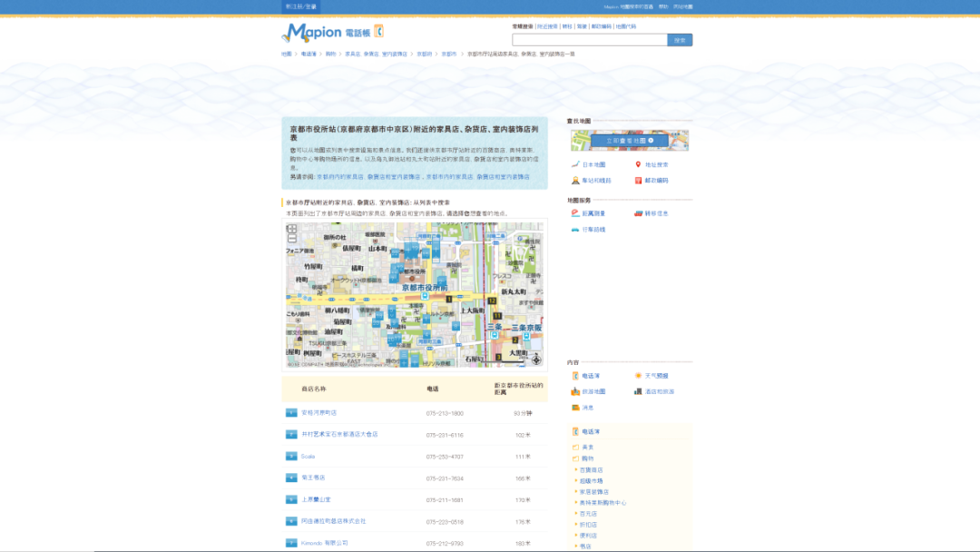This screenshot has width=980, height=552.
Task: Open the Kimondo 有限公司 shop link
Action: point(324,543)
